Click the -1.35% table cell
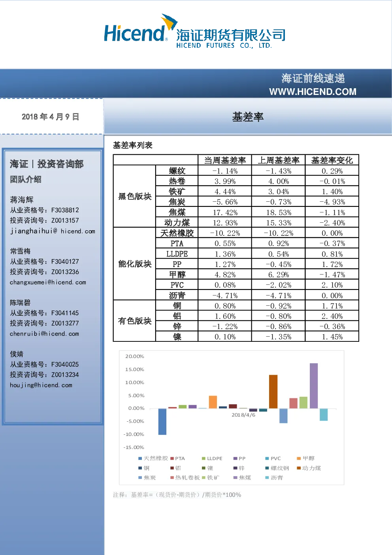The height and width of the screenshot is (555, 392). 279,337
